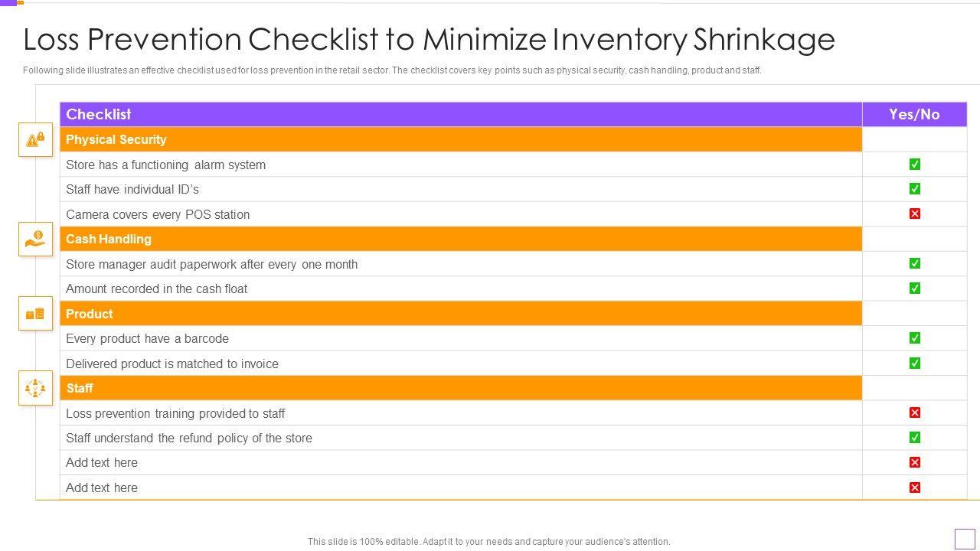This screenshot has height=551, width=980.
Task: Click the '100% editable' footer text
Action: tap(488, 541)
